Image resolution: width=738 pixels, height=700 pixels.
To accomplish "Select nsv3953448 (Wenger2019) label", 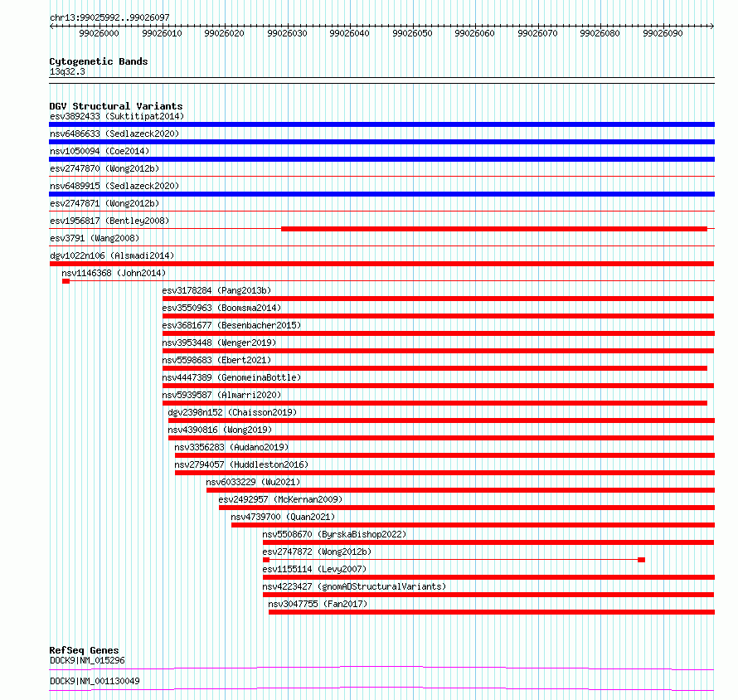I will pyautogui.click(x=219, y=343).
